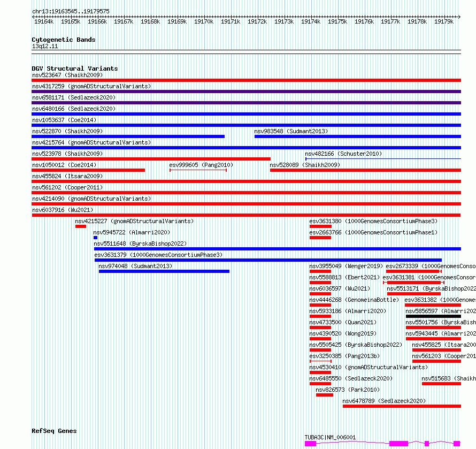476x449 pixels.
Task: Click the nsv3955049 (Wenger2019) label
Action: pyautogui.click(x=346, y=266)
